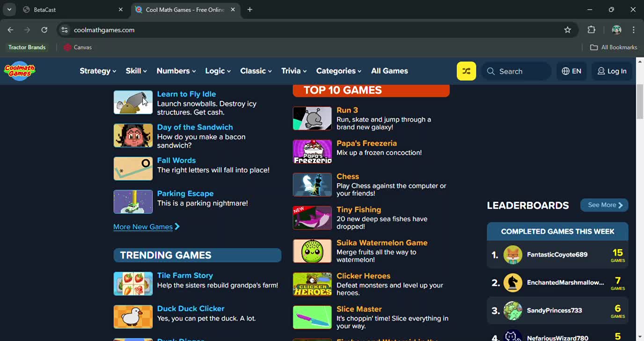Select the FantasticCoyote689 leaderboard name
The image size is (644, 341).
pos(557,255)
